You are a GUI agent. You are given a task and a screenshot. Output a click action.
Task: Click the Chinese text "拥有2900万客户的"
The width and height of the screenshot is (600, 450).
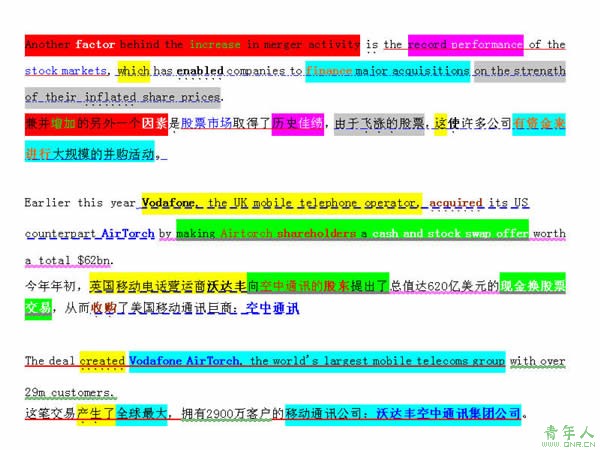(232, 413)
